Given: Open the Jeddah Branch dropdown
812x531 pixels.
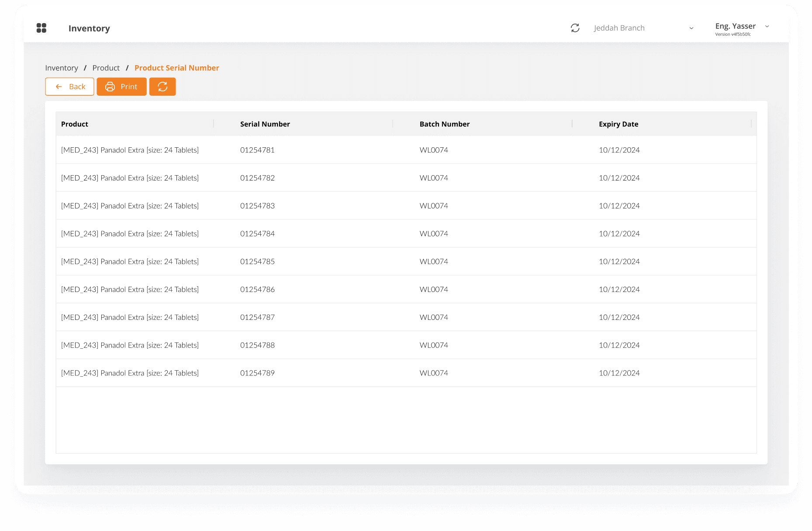Looking at the screenshot, I should tap(643, 28).
